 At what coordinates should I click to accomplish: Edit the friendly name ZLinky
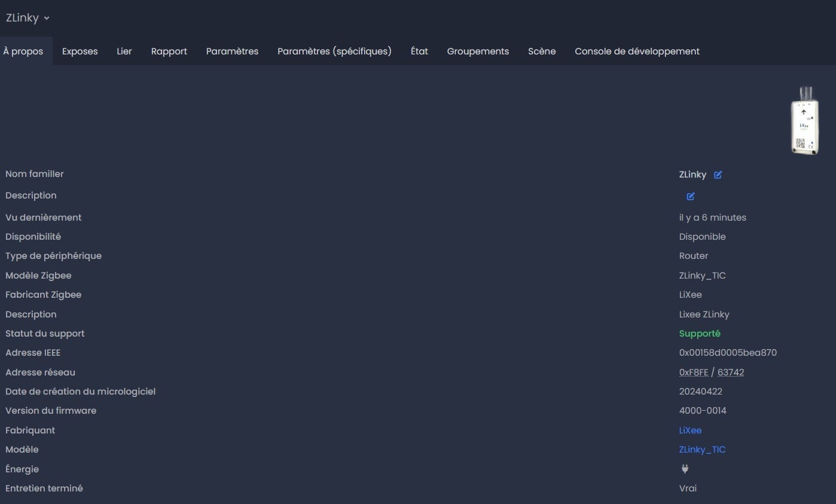(x=718, y=175)
